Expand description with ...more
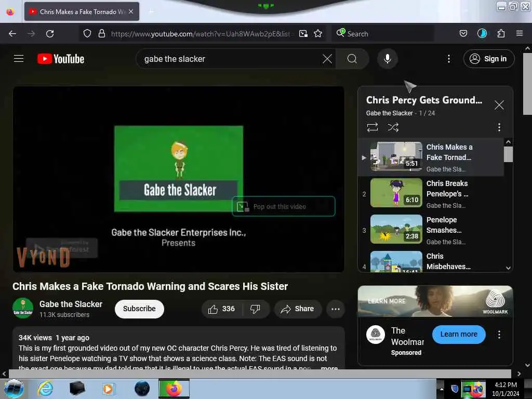 329,368
